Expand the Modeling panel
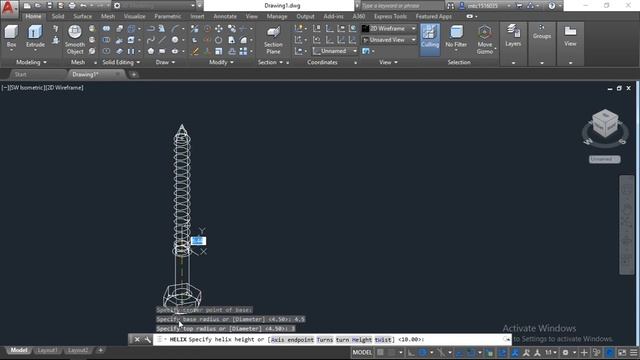 tap(31, 62)
